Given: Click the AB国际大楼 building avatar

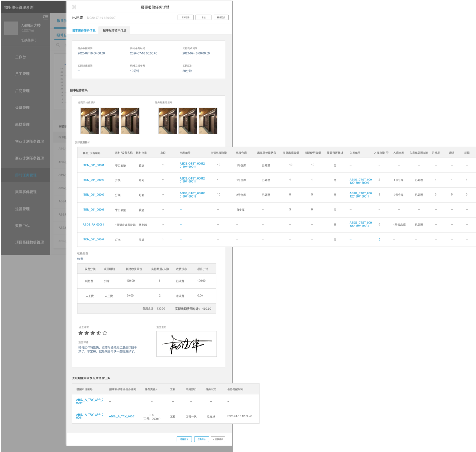Looking at the screenshot, I should coord(11,28).
